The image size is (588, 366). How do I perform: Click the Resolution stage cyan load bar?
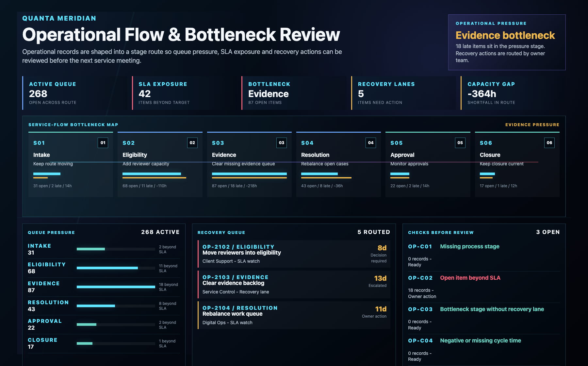tap(319, 174)
